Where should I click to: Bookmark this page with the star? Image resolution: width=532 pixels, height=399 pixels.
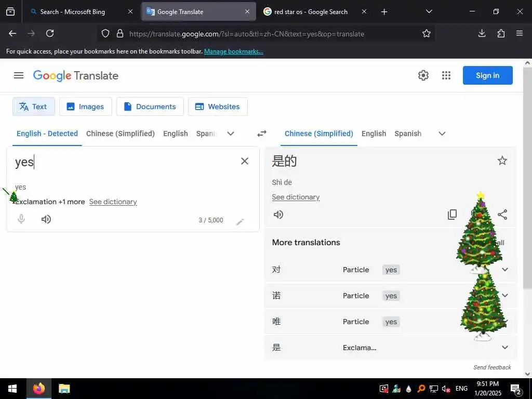point(427,33)
